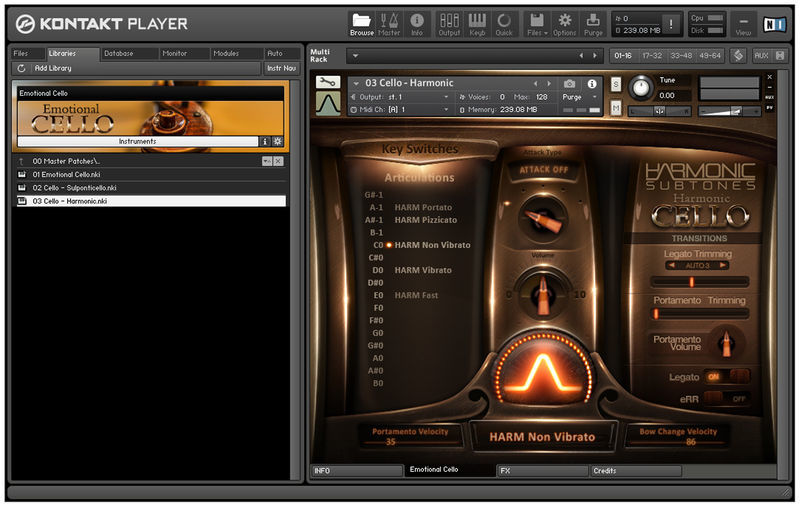Image resolution: width=800 pixels, height=507 pixels.
Task: Click the exclamation panic button
Action: (x=670, y=24)
